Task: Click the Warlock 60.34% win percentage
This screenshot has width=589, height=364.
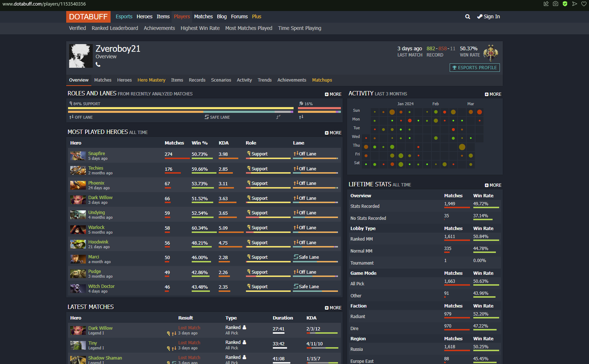Action: [200, 228]
